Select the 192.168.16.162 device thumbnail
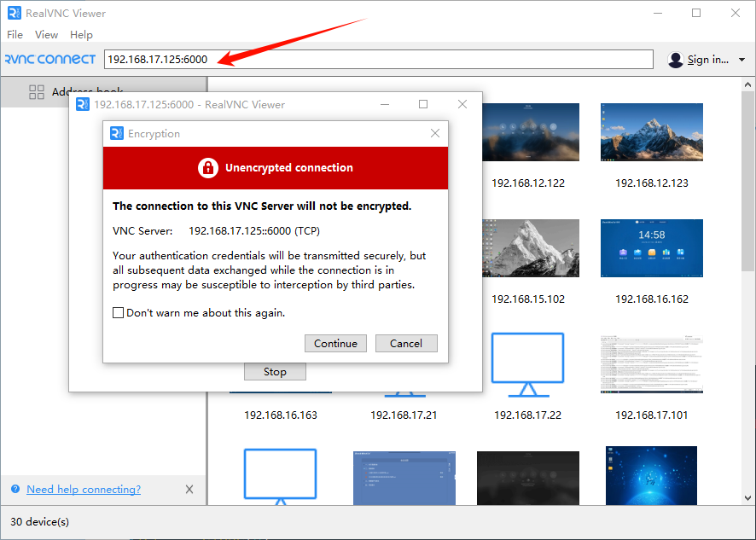 (x=651, y=248)
